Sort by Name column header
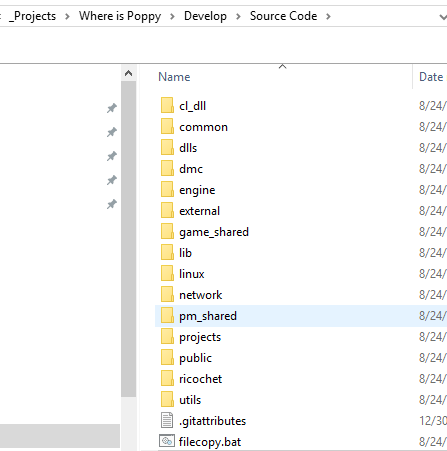Image resolution: width=447 pixels, height=451 pixels. click(174, 77)
